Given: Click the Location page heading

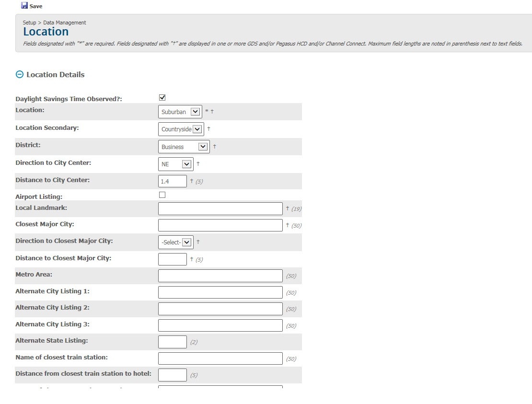Looking at the screenshot, I should point(46,32).
